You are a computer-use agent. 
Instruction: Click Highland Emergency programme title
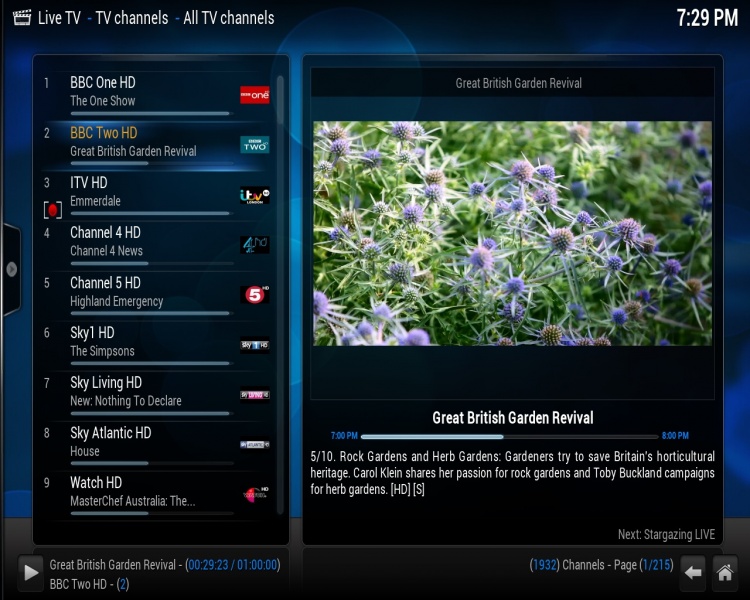[x=117, y=301]
